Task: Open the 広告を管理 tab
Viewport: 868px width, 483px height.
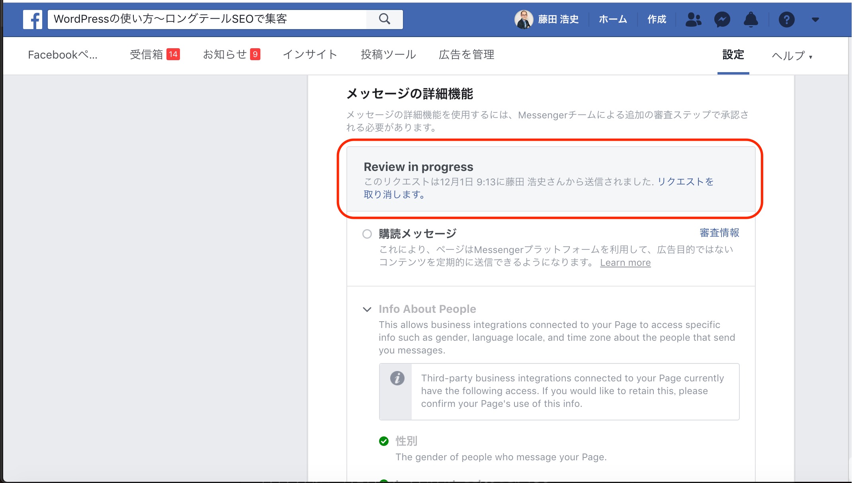Action: point(466,54)
